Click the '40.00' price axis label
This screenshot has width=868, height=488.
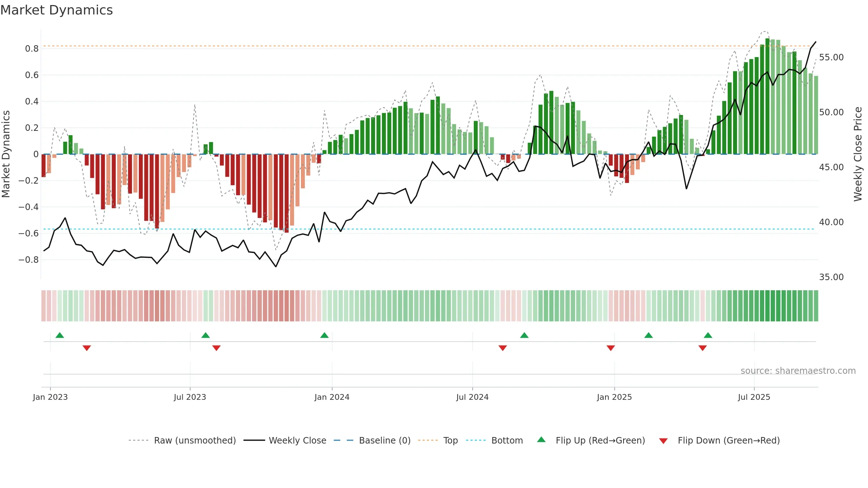tap(831, 222)
